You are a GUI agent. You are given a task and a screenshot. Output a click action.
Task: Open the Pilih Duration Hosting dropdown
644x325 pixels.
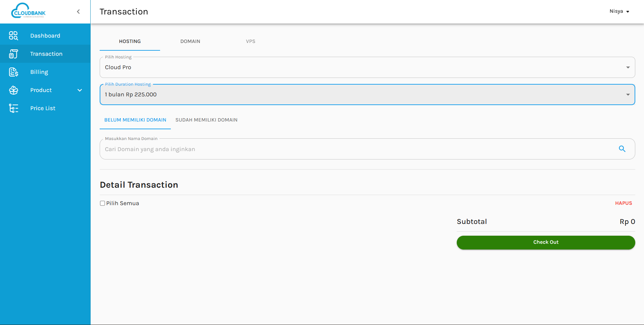367,95
